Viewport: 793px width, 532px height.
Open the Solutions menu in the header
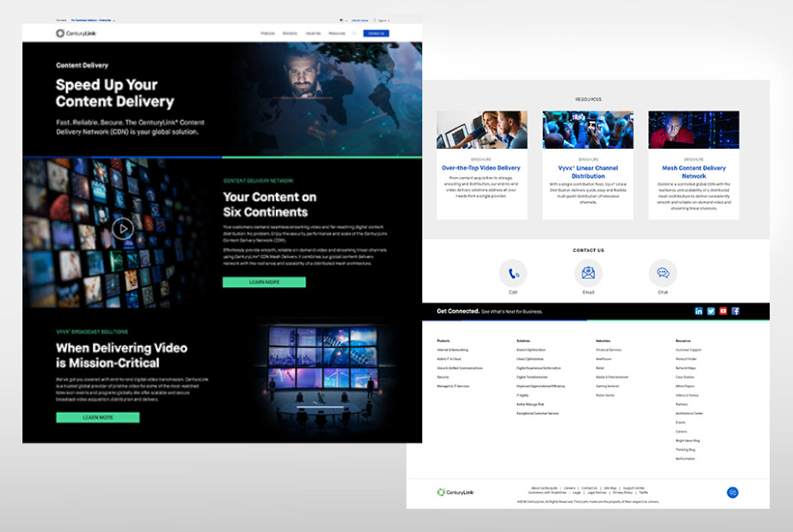point(290,33)
